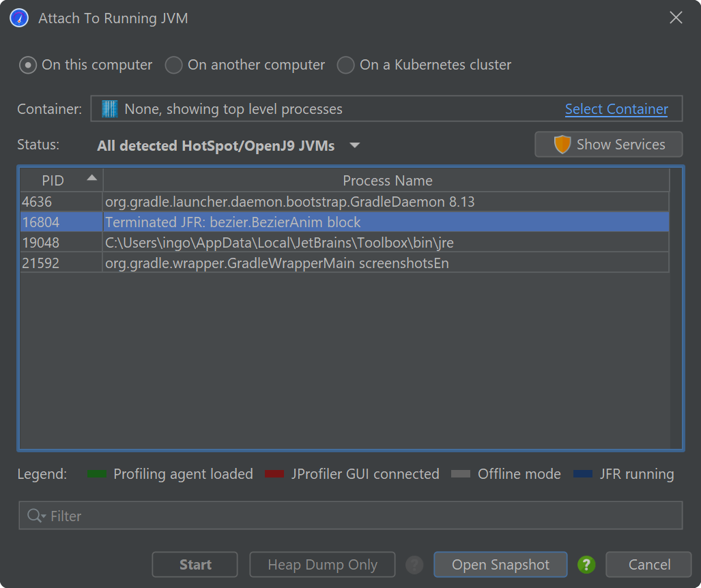The height and width of the screenshot is (588, 701).
Task: Click the Select Container link
Action: pyautogui.click(x=616, y=109)
